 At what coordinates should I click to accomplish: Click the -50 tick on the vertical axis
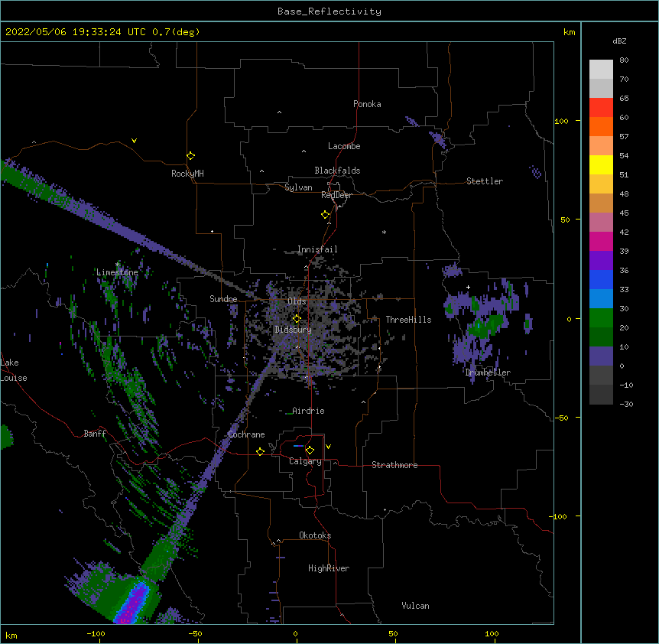[x=560, y=418]
